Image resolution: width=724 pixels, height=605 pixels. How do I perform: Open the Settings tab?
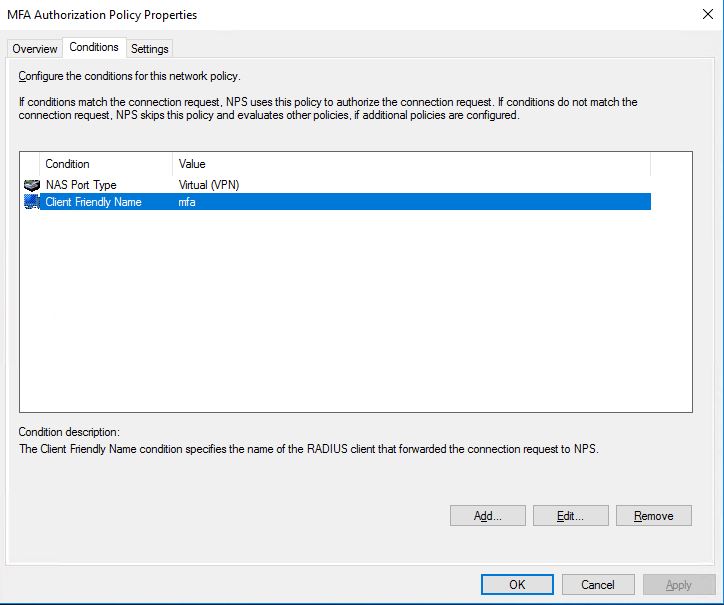[x=150, y=48]
